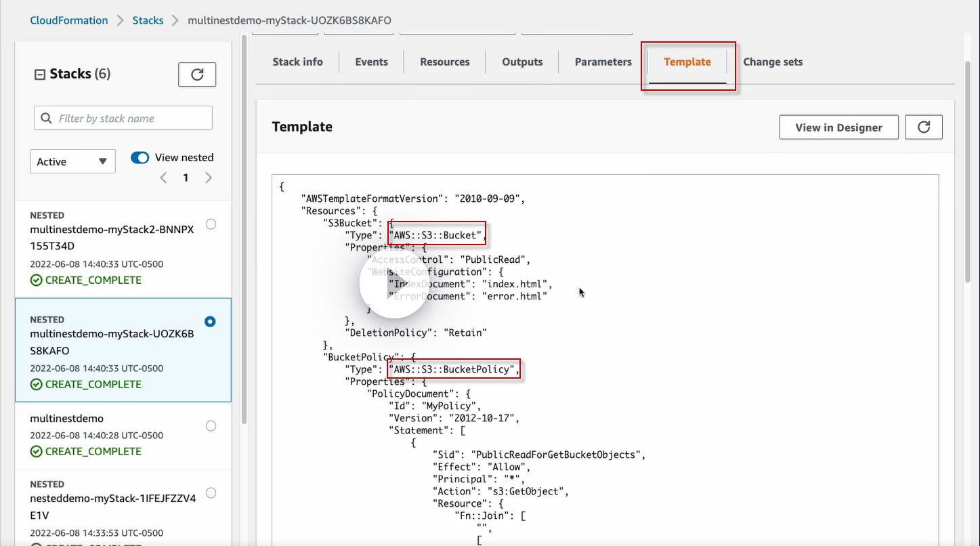The image size is (980, 546).
Task: Show the Parameters tab
Action: click(603, 62)
